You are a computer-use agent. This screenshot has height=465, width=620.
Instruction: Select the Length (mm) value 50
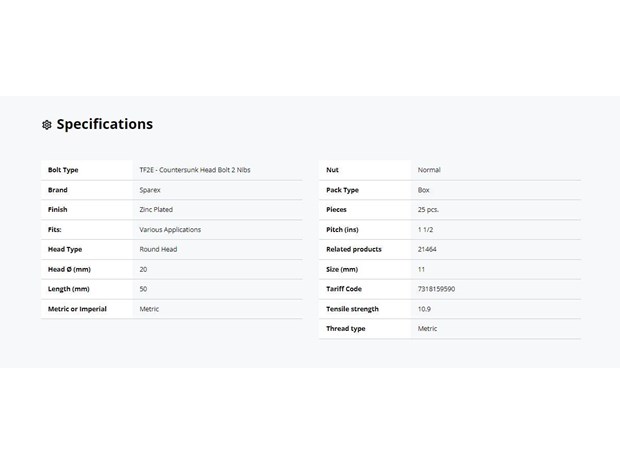coord(143,289)
